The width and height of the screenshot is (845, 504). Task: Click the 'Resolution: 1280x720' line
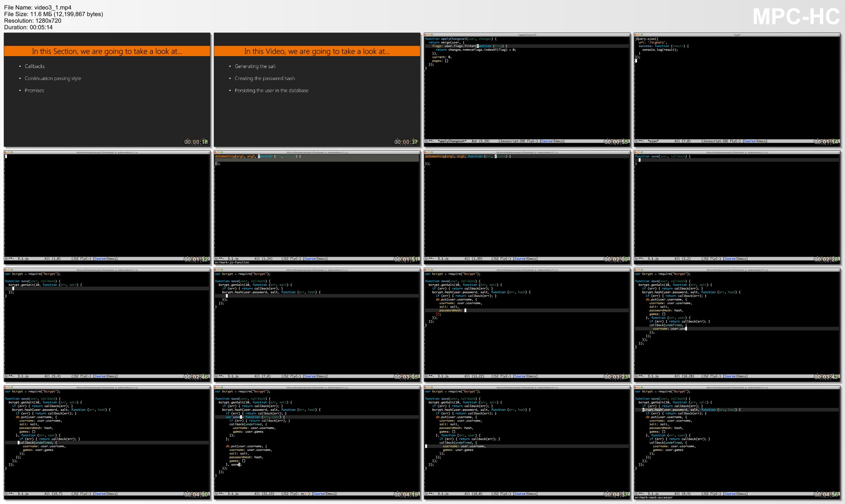(x=33, y=21)
